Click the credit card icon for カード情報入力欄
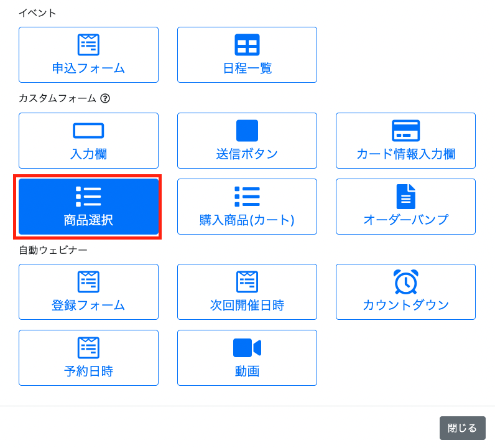495x448 pixels. tap(405, 131)
